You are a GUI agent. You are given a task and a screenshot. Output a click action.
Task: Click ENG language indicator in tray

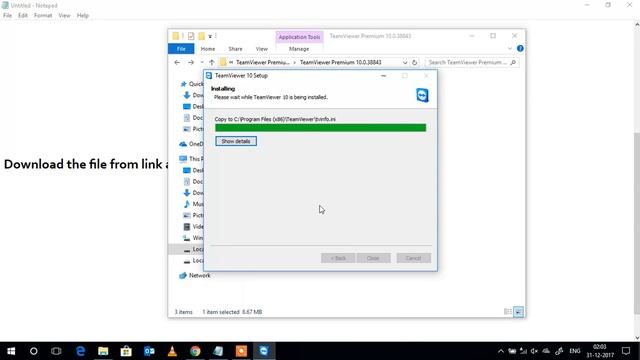tap(575, 351)
